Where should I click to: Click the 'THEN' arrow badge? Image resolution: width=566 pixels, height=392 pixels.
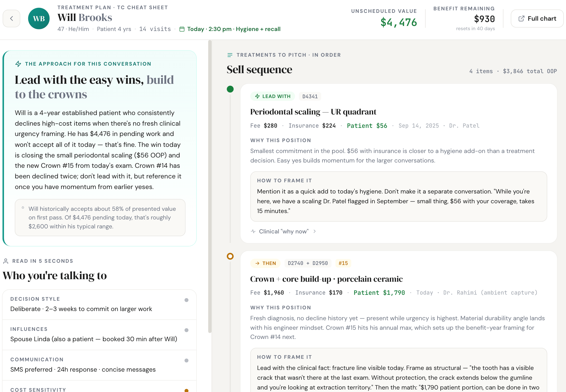pos(265,263)
